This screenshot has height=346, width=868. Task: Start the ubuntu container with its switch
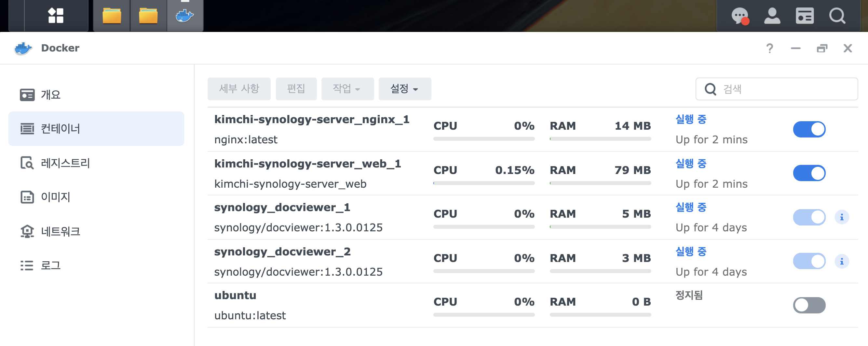[809, 305]
